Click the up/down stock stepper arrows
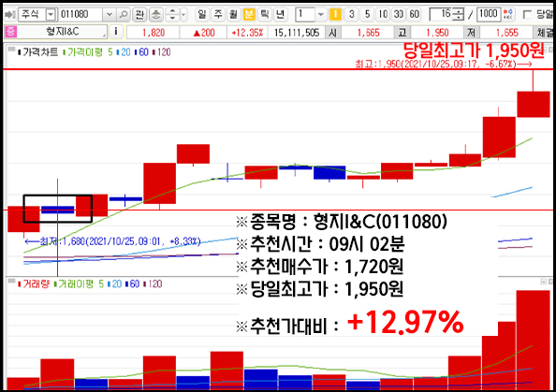 (x=172, y=15)
